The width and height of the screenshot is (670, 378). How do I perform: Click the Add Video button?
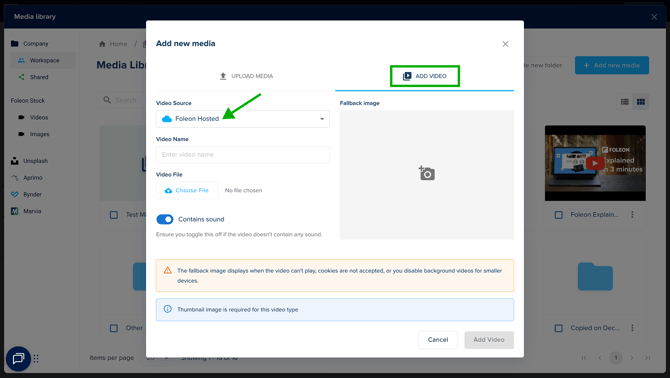click(x=489, y=340)
